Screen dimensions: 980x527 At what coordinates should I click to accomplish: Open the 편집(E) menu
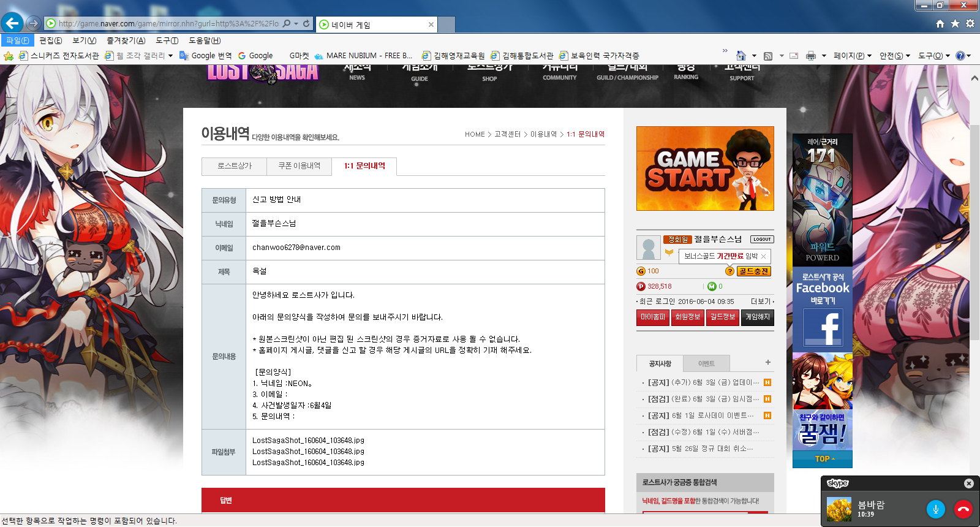click(x=51, y=40)
